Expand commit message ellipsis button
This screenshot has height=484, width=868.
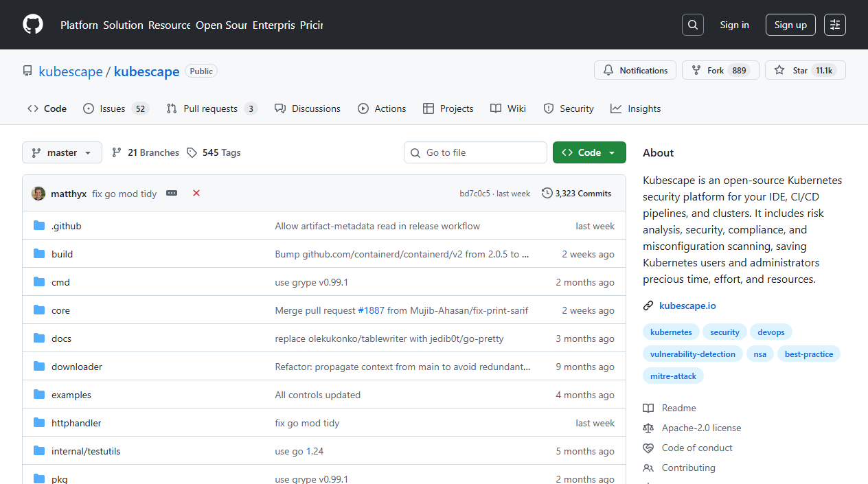pos(172,194)
